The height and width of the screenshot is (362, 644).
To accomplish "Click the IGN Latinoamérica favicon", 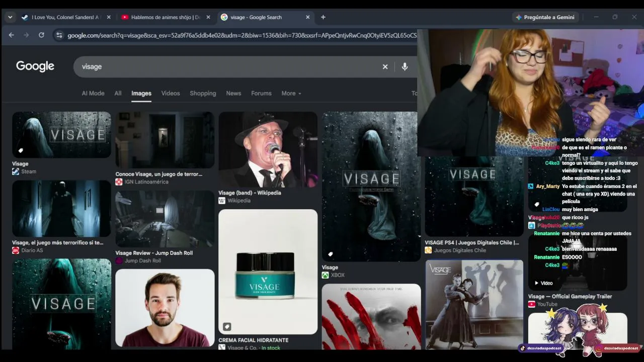I will (119, 182).
